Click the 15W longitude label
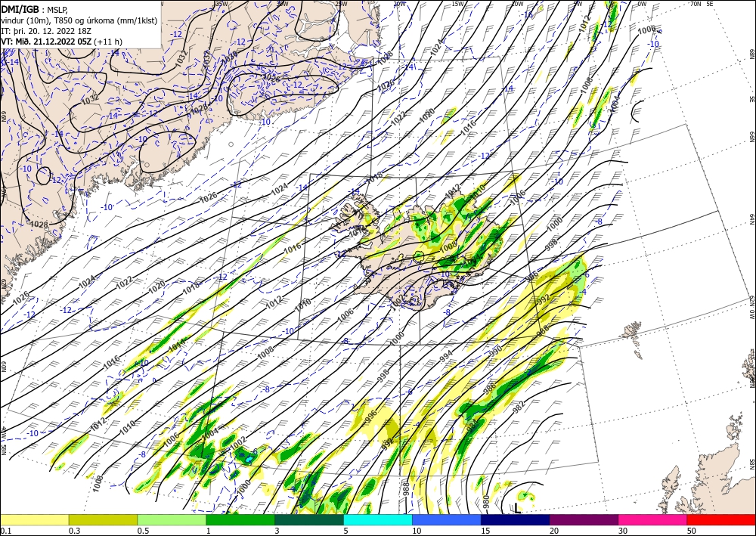This screenshot has height=536, width=756. [x=458, y=4]
